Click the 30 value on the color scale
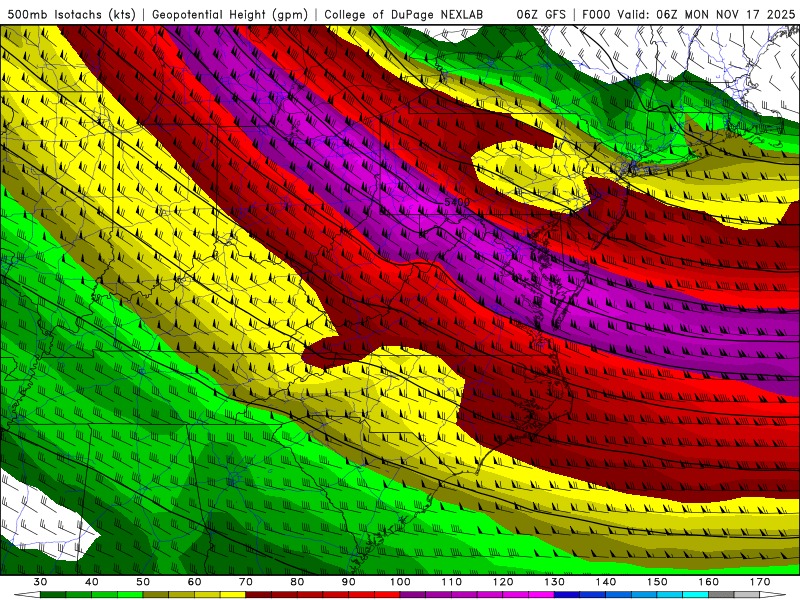Image resolution: width=800 pixels, height=600 pixels. (40, 582)
